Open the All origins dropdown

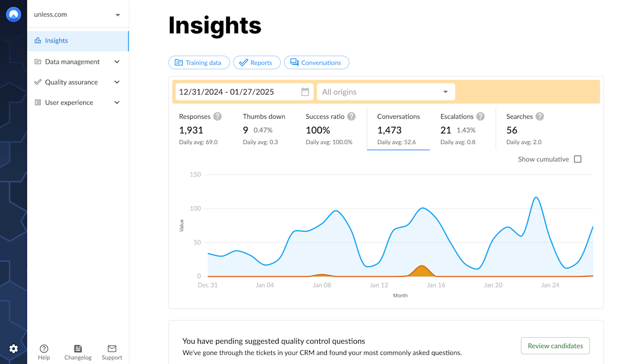pyautogui.click(x=386, y=92)
